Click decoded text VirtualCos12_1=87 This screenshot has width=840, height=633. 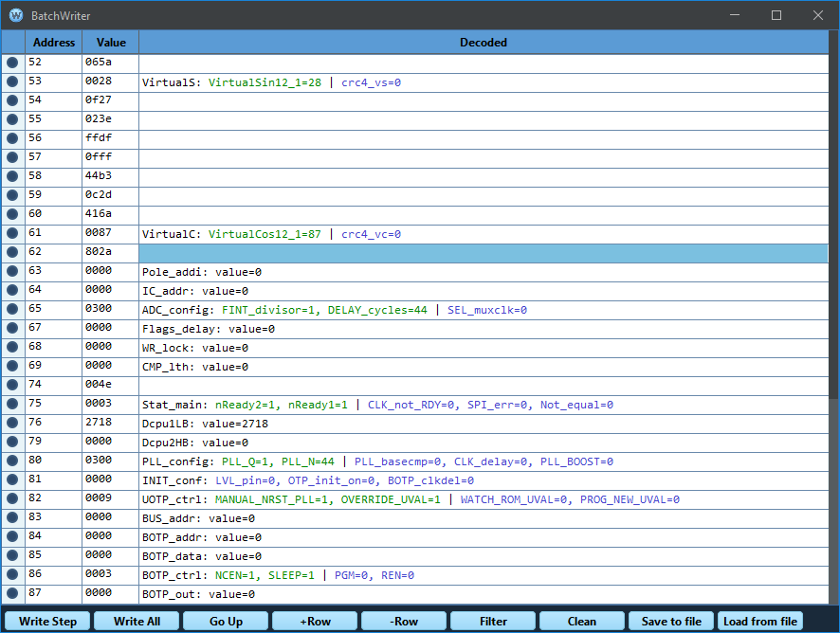(265, 234)
